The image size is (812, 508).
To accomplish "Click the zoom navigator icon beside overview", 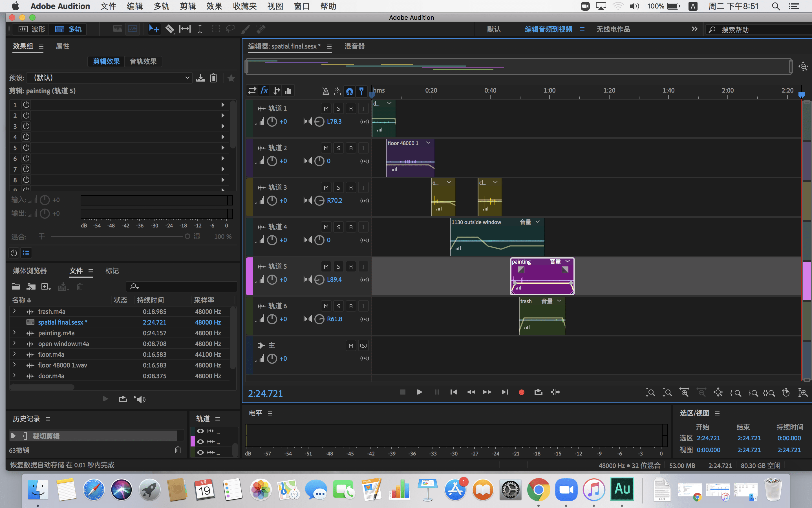I will (x=803, y=67).
